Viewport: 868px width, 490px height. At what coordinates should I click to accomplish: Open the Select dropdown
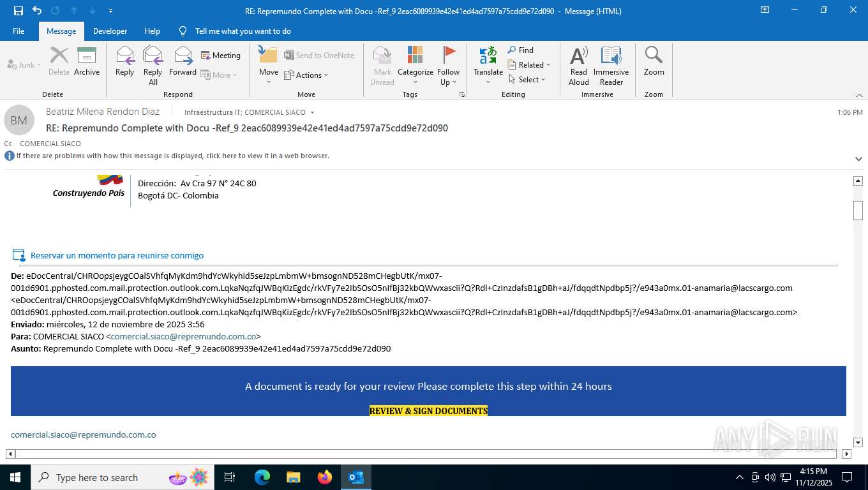pyautogui.click(x=527, y=79)
